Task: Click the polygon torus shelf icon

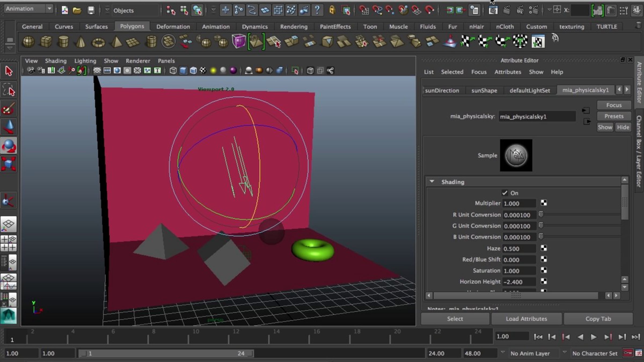Action: click(x=98, y=42)
